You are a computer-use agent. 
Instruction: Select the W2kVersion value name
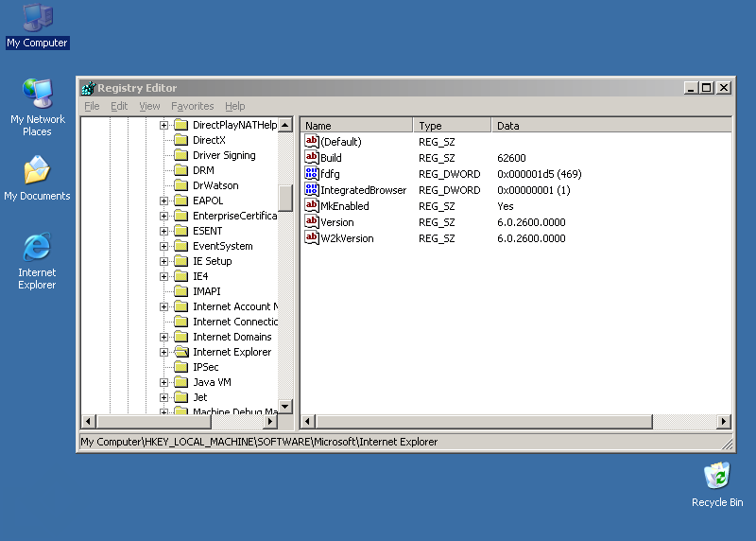tap(347, 238)
